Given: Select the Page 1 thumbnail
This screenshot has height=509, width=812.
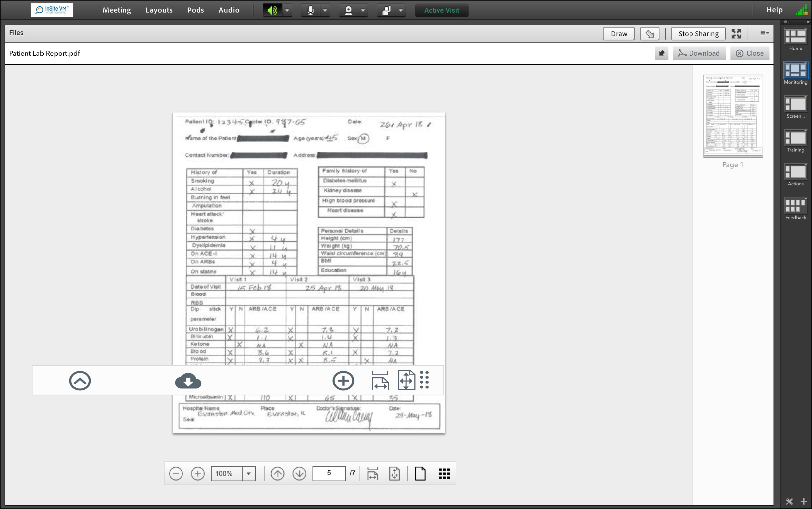Looking at the screenshot, I should point(733,116).
